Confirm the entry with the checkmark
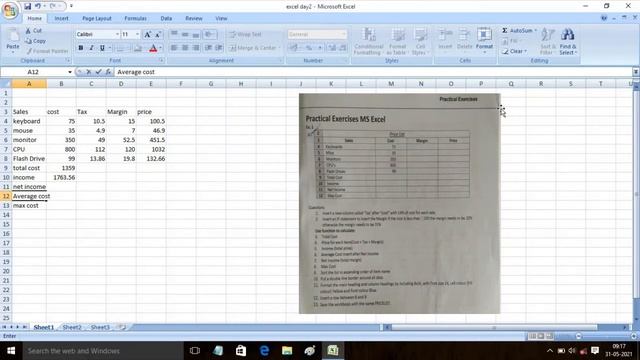This screenshot has height=360, width=640. [98, 72]
